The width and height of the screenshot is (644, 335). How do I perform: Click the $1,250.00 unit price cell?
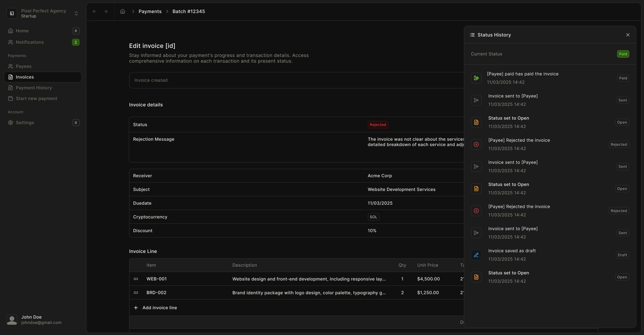tap(428, 293)
